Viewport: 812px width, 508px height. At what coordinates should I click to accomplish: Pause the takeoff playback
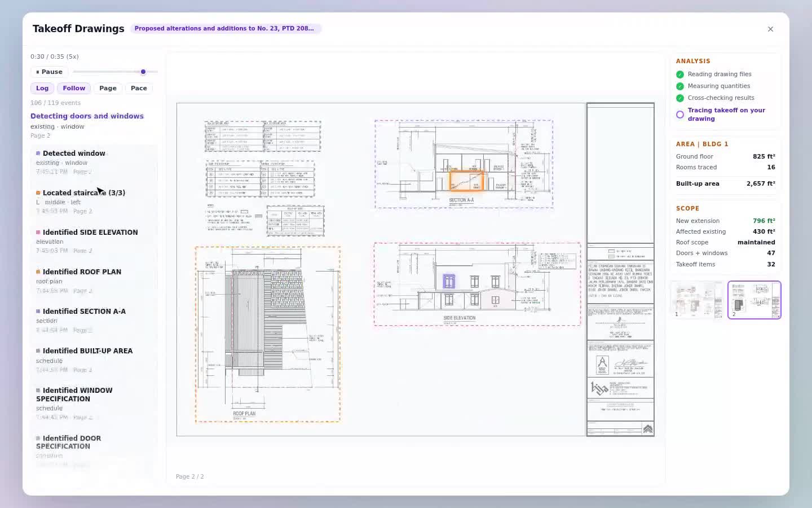pyautogui.click(x=50, y=72)
